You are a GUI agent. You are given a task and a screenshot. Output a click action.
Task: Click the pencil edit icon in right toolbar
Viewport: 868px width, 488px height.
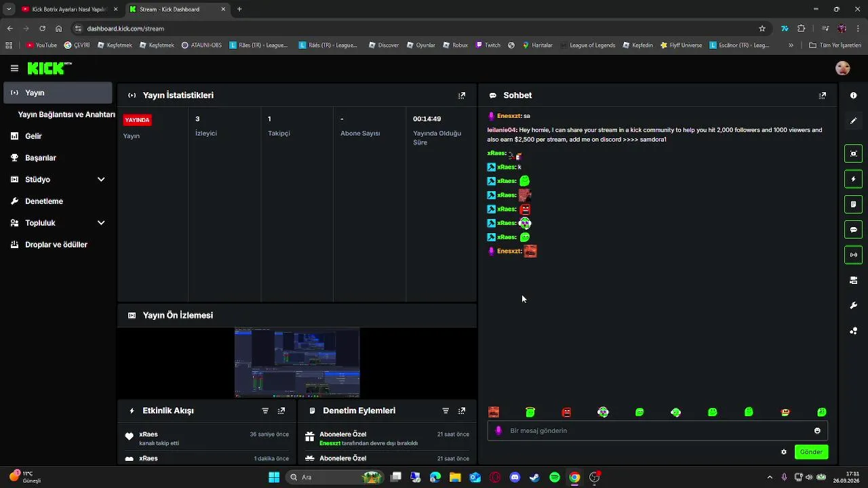pos(853,121)
